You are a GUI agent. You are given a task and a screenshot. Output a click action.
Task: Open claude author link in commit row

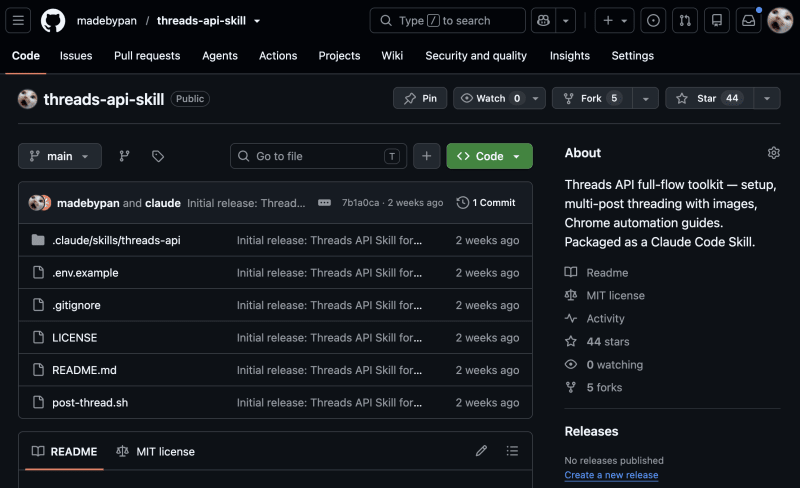click(163, 203)
